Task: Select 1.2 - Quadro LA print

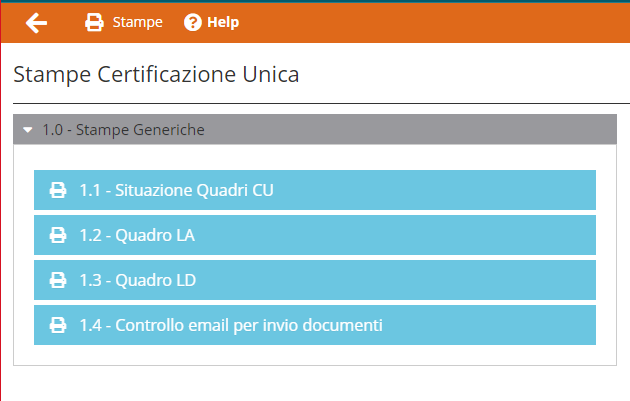Action: [x=315, y=235]
